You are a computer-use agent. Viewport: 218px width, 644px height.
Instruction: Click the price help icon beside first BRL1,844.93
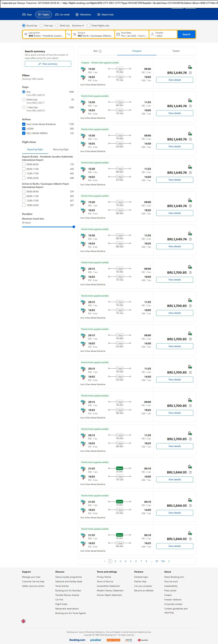(190, 472)
